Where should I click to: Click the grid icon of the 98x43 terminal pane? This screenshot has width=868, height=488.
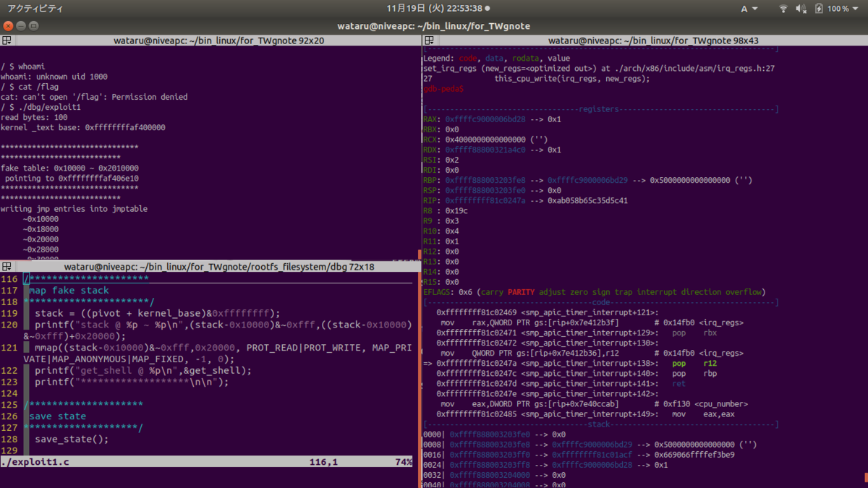[429, 40]
